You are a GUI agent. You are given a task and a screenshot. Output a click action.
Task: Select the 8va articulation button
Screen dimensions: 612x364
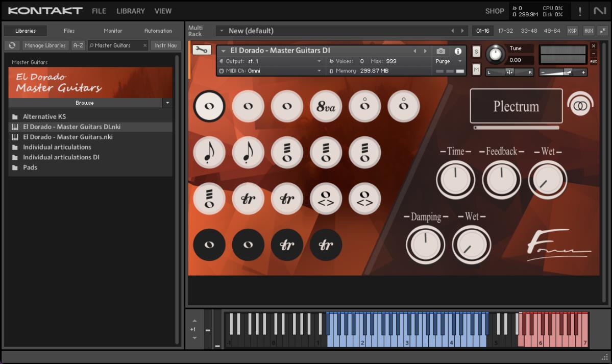(326, 107)
